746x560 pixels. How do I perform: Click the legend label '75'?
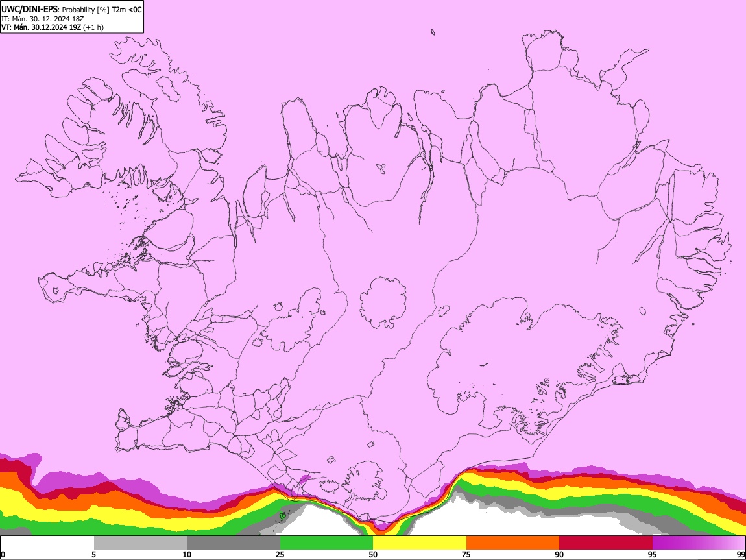point(466,555)
